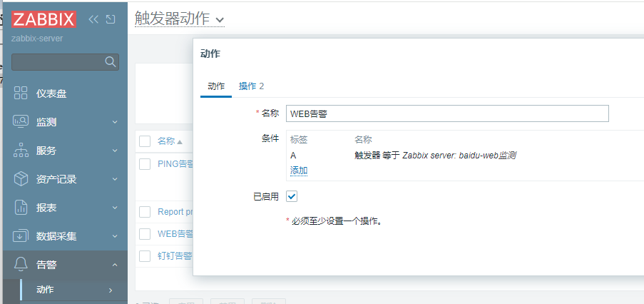
Task: Collapse sidebar with double-arrow icon
Action: coord(93,19)
